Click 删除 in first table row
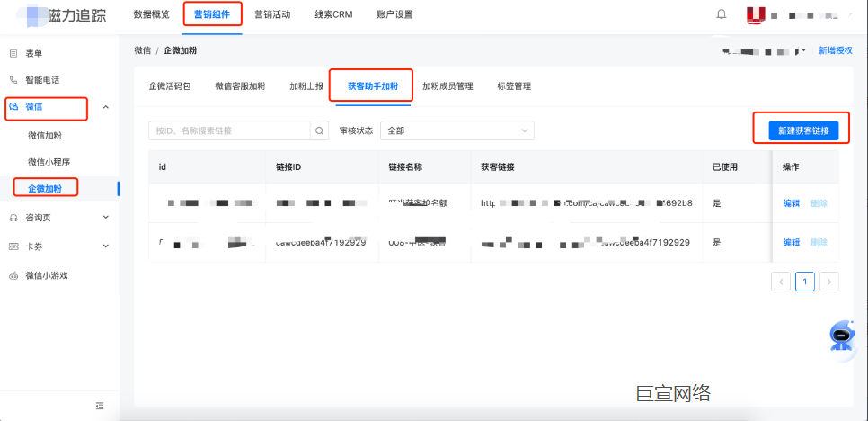868x421 pixels. 819,203
